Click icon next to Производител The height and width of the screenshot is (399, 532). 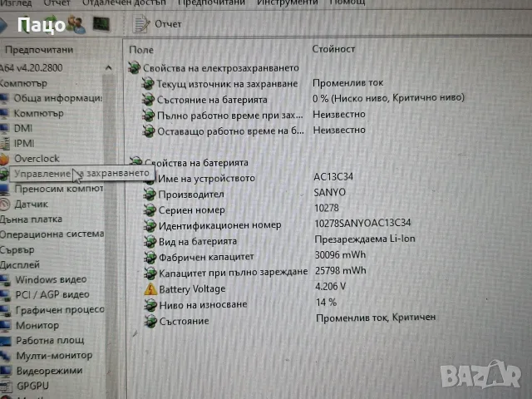click(x=150, y=194)
